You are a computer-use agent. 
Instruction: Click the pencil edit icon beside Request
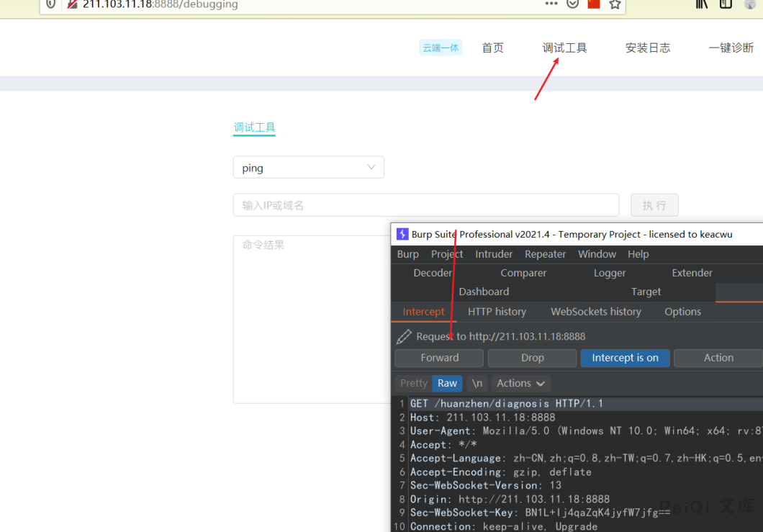point(405,336)
